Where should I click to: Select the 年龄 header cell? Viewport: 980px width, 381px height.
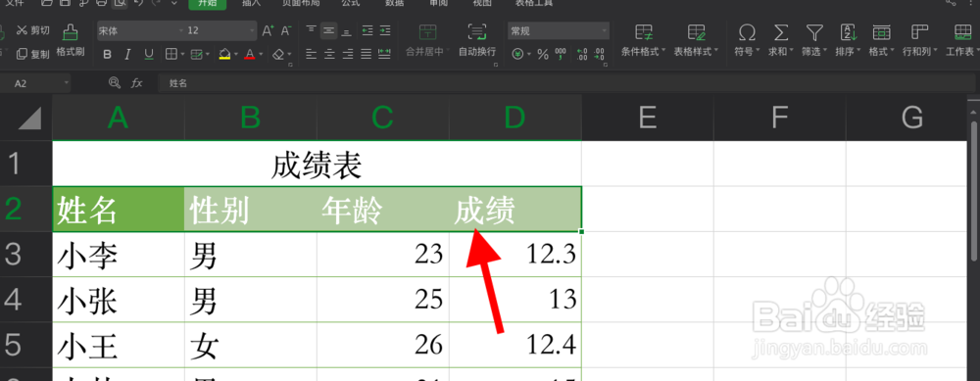[382, 210]
